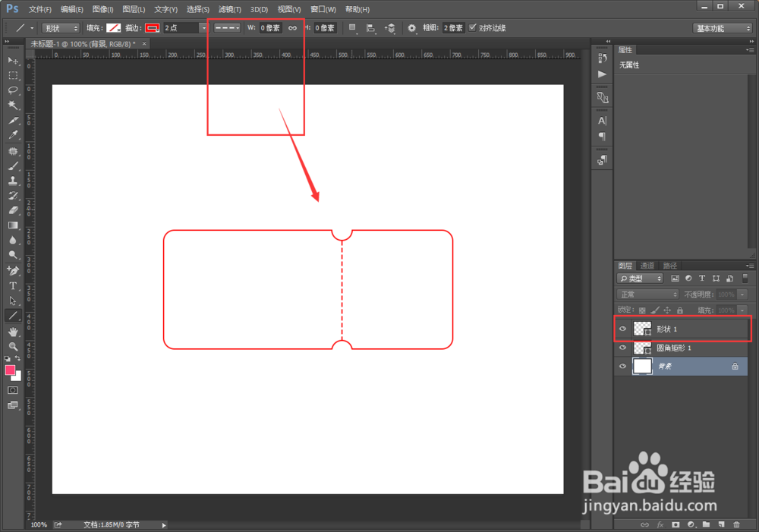Select the Rectangular Marquee tool
Image resolution: width=759 pixels, height=532 pixels.
(13, 76)
